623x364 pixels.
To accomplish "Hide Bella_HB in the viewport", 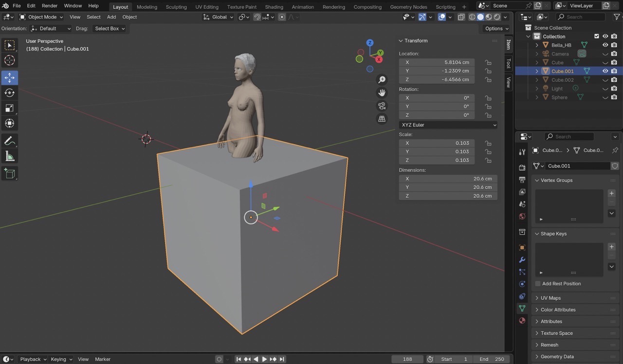I will [x=605, y=45].
